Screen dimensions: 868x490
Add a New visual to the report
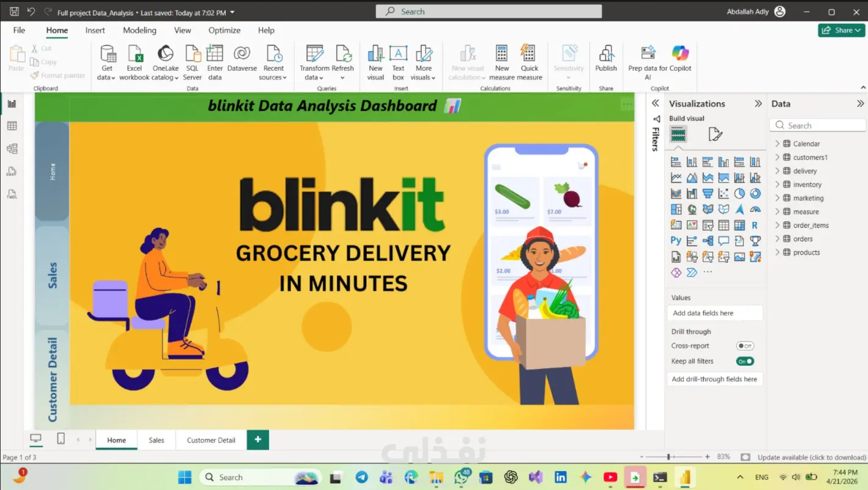tap(376, 62)
